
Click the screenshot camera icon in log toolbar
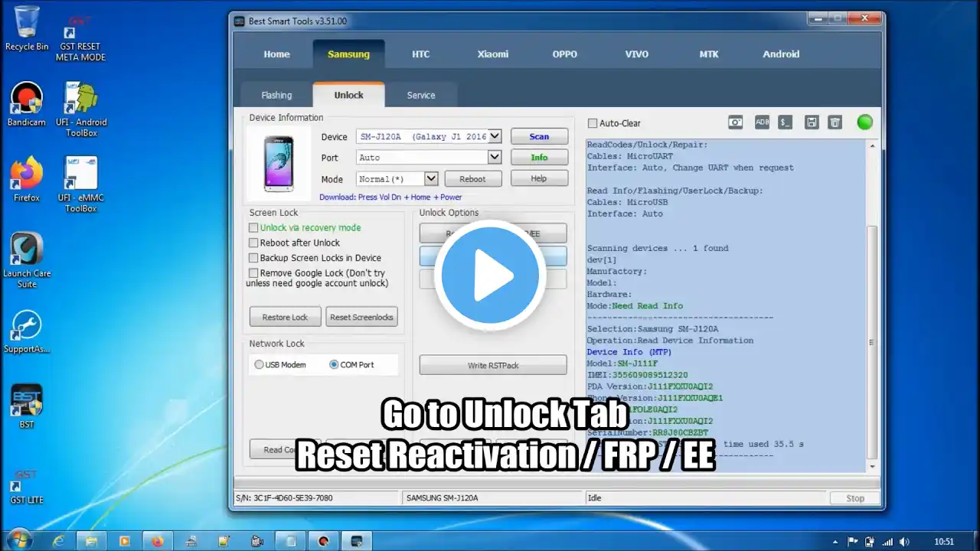[x=735, y=122]
